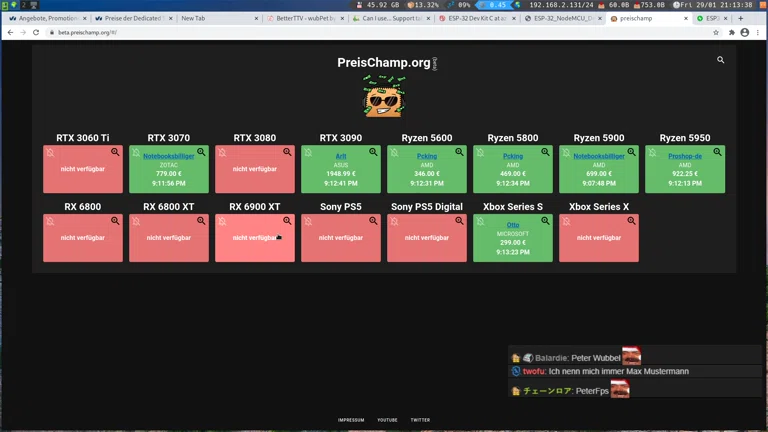Toggle the alert bell on Ryzen 5600 card

tap(394, 153)
